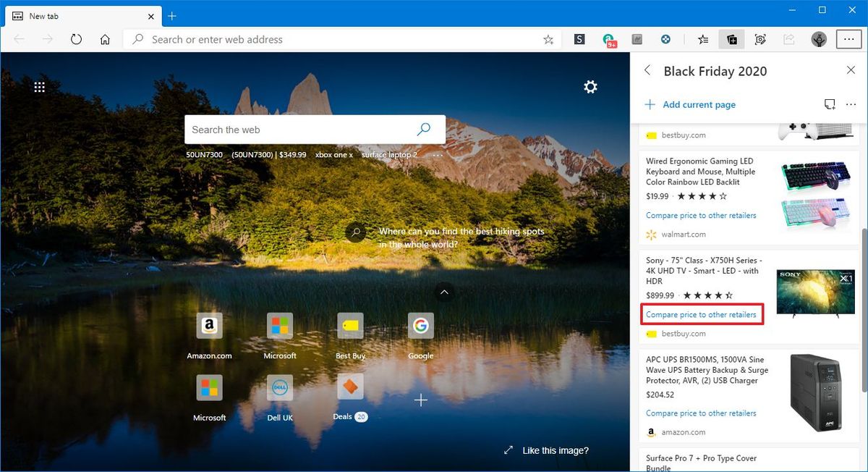Go back to collections list
This screenshot has width=868, height=472.
pos(647,70)
